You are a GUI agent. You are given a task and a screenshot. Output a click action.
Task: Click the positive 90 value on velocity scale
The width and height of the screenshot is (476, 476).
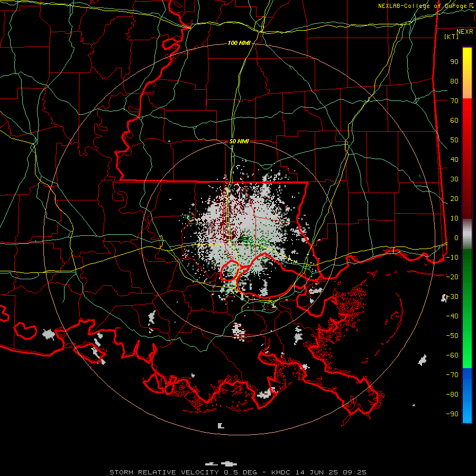point(454,62)
